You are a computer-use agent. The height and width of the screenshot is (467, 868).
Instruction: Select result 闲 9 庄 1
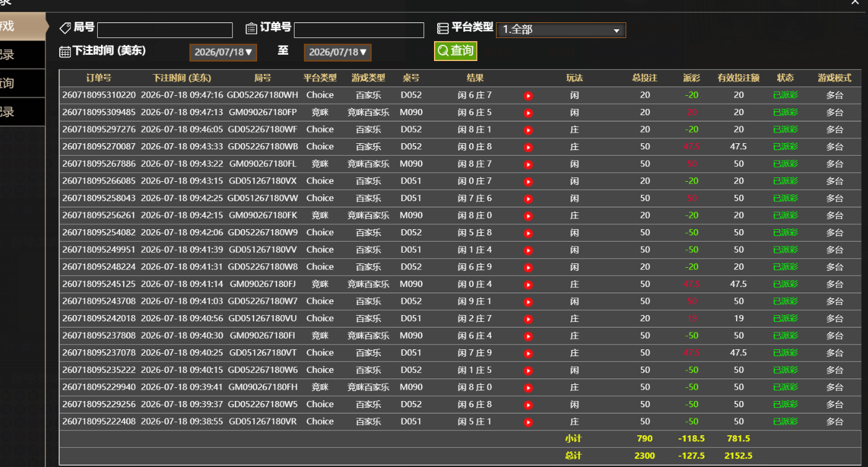474,301
